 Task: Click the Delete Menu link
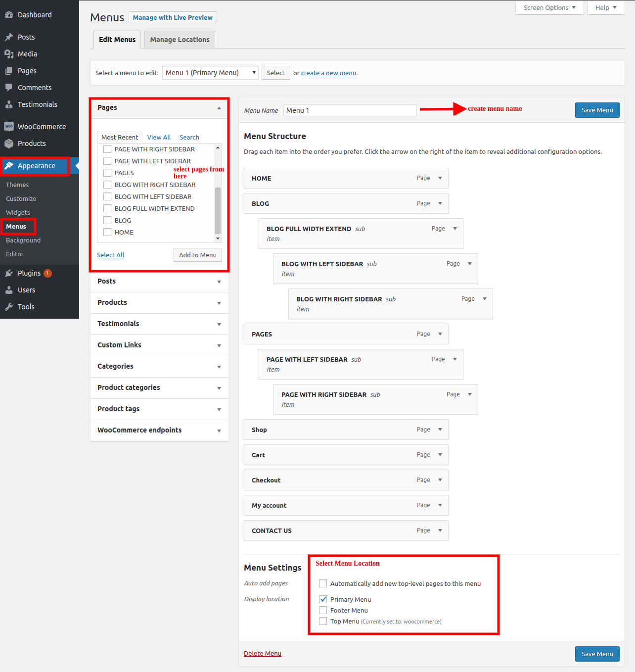click(262, 653)
